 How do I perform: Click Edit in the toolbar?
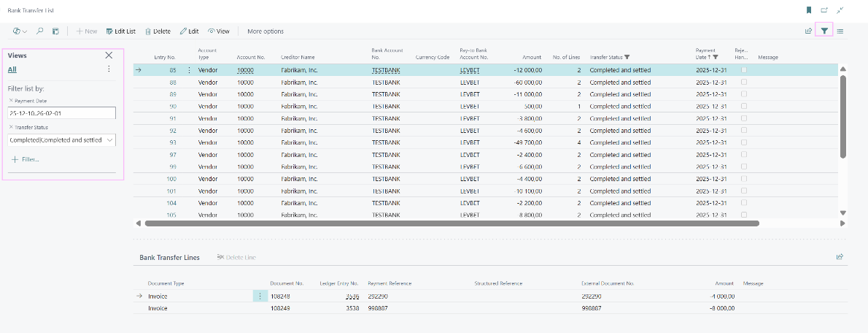point(190,31)
